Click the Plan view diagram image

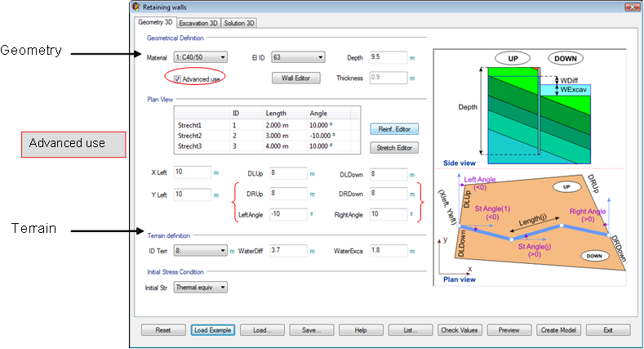pos(530,227)
